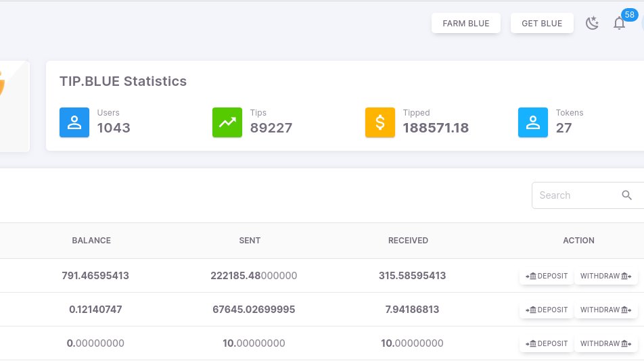Withdraw from the 0.12140747 balance row
The height and width of the screenshot is (363, 644).
pos(606,310)
